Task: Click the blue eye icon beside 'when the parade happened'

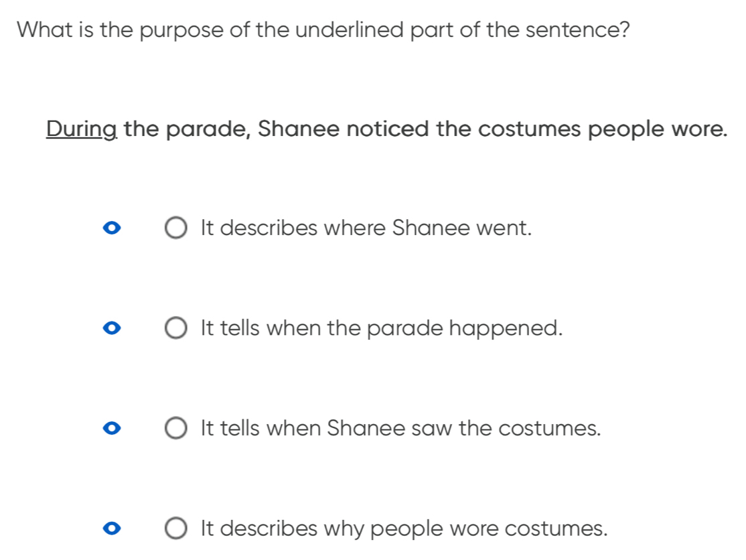Action: (x=112, y=328)
